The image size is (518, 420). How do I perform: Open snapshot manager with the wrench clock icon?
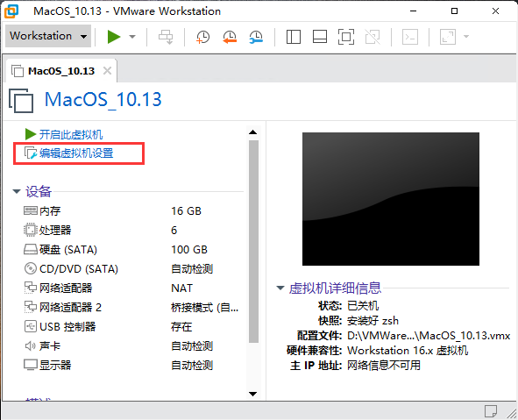pyautogui.click(x=256, y=37)
